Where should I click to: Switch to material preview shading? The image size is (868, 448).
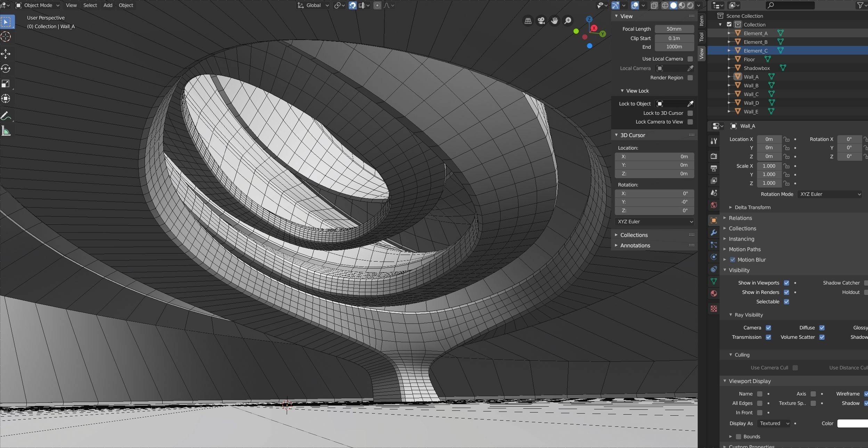point(682,5)
